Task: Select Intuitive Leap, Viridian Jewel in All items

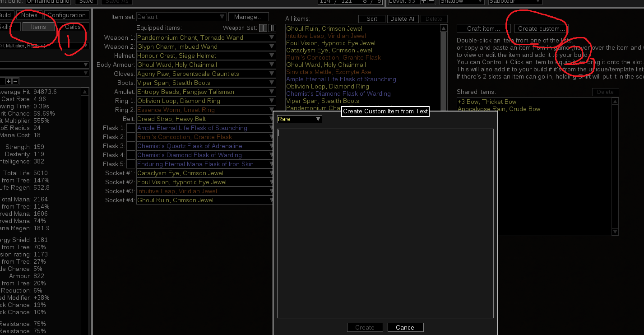Action: tap(327, 36)
